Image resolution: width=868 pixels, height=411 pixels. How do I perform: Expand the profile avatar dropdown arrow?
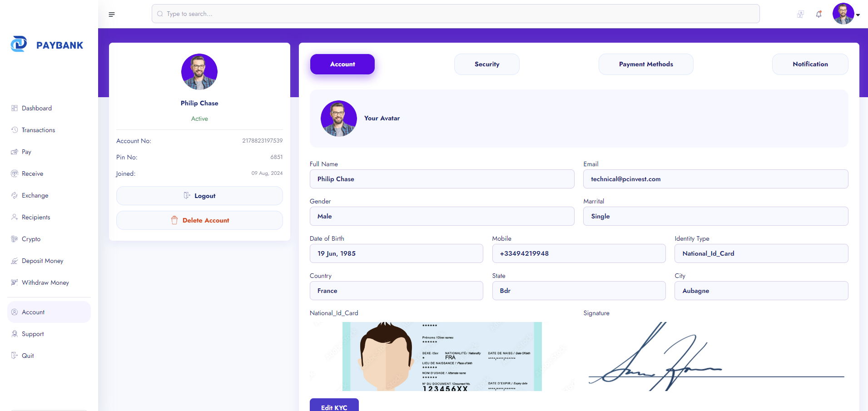click(x=858, y=15)
